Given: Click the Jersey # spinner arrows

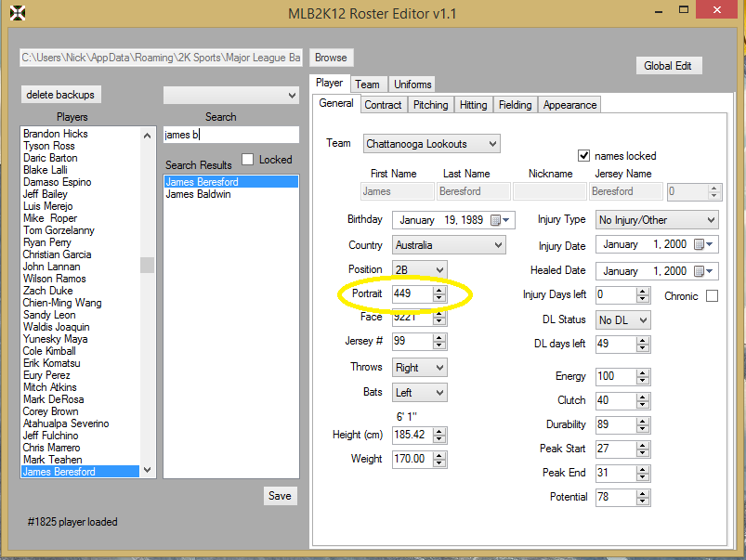Looking at the screenshot, I should [x=439, y=341].
